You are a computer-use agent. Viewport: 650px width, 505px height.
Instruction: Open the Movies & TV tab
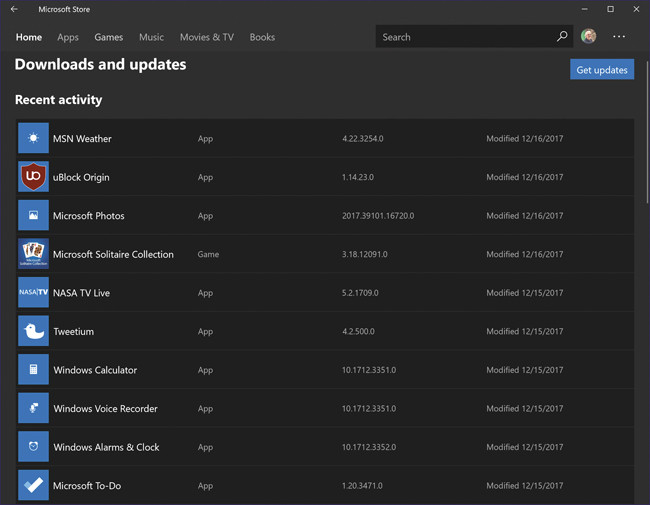click(x=207, y=37)
